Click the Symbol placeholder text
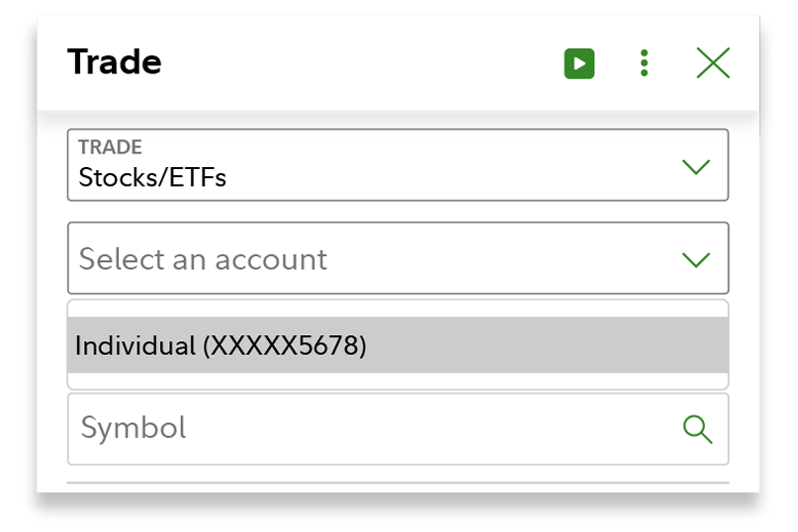798x532 pixels. coord(133,428)
